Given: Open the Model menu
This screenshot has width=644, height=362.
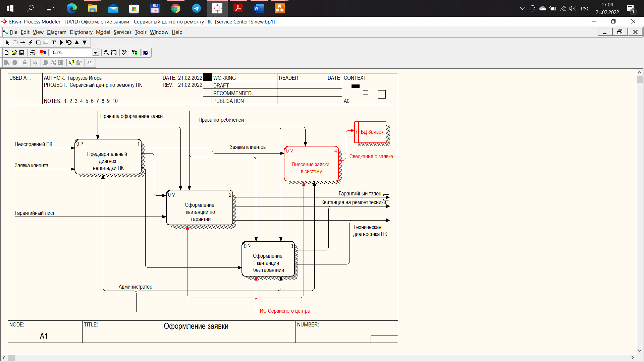Looking at the screenshot, I should pos(103,32).
